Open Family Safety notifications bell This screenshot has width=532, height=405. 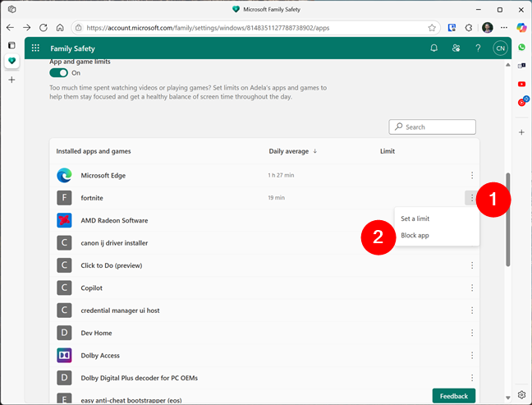433,48
